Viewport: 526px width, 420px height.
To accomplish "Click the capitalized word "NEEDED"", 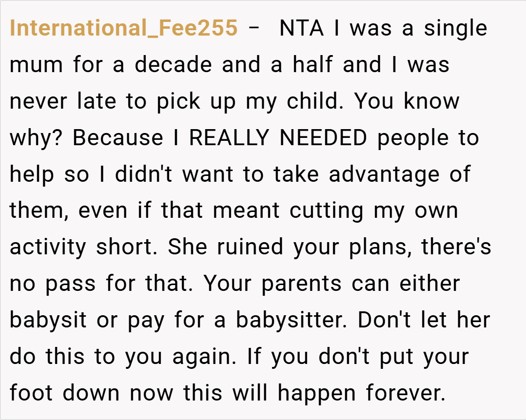I will click(x=323, y=138).
